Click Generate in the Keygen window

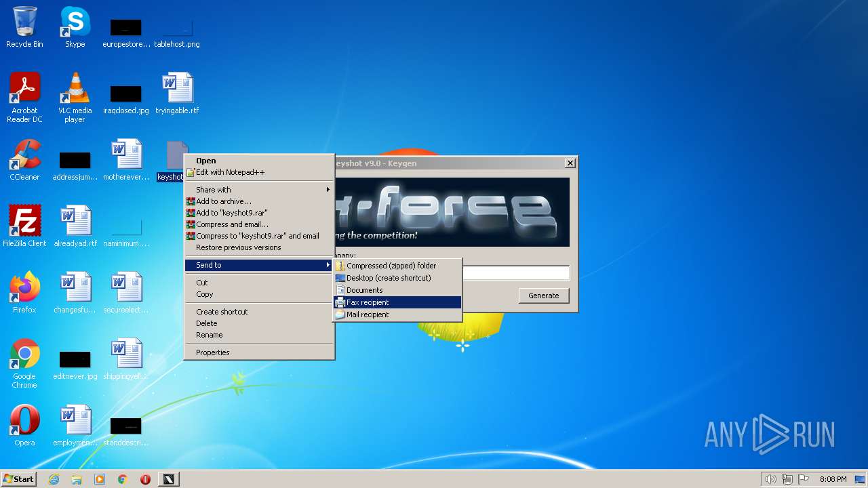[x=544, y=296]
